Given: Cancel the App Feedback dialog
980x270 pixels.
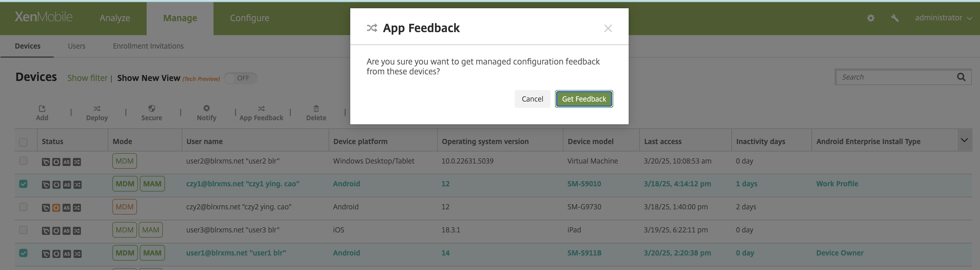Looking at the screenshot, I should click(532, 99).
